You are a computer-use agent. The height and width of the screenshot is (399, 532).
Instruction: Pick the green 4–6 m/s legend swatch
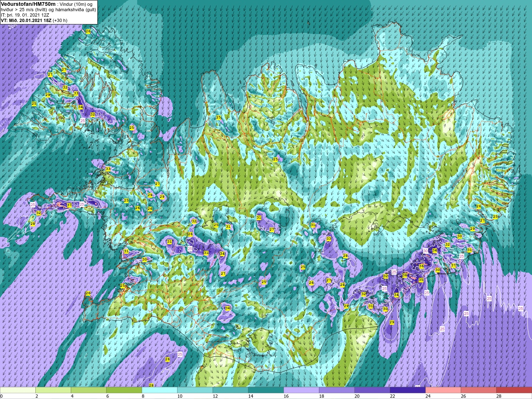(x=89, y=390)
